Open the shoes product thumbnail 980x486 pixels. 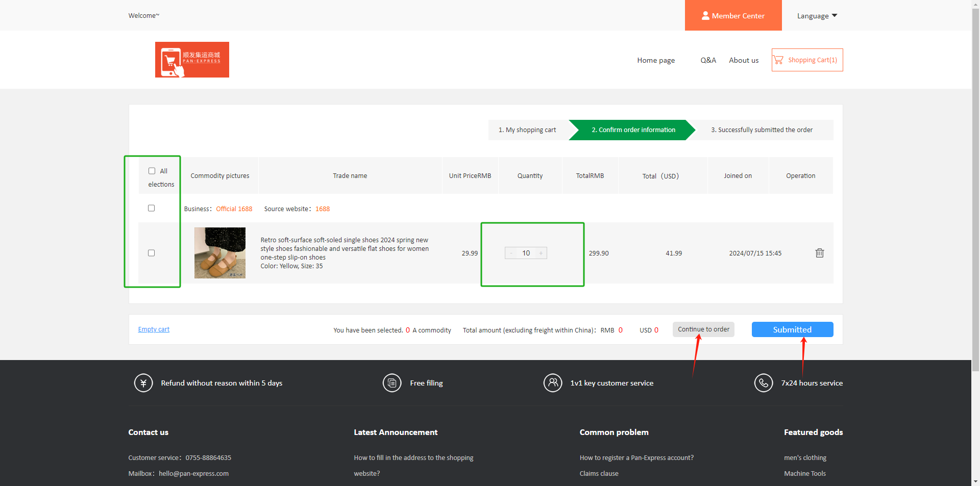tap(220, 253)
